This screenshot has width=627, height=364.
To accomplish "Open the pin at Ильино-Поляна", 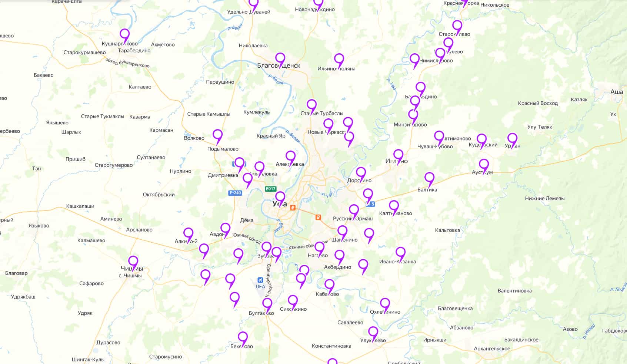I will [x=339, y=61].
